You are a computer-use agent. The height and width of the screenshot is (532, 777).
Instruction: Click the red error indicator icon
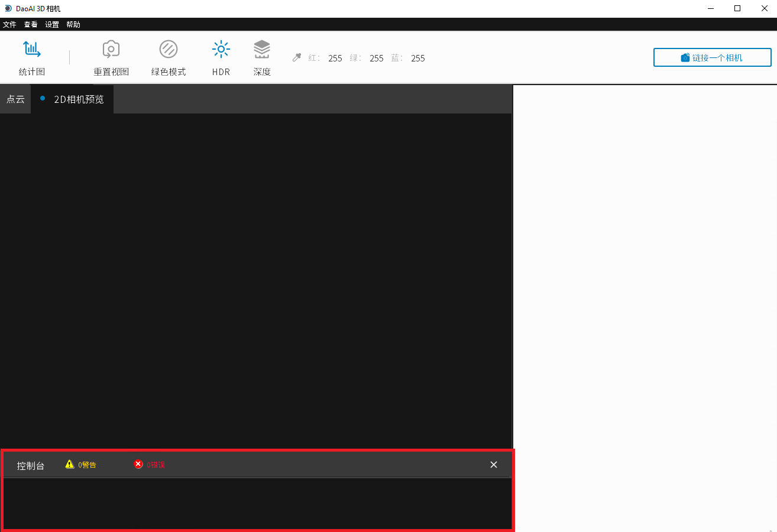point(138,465)
